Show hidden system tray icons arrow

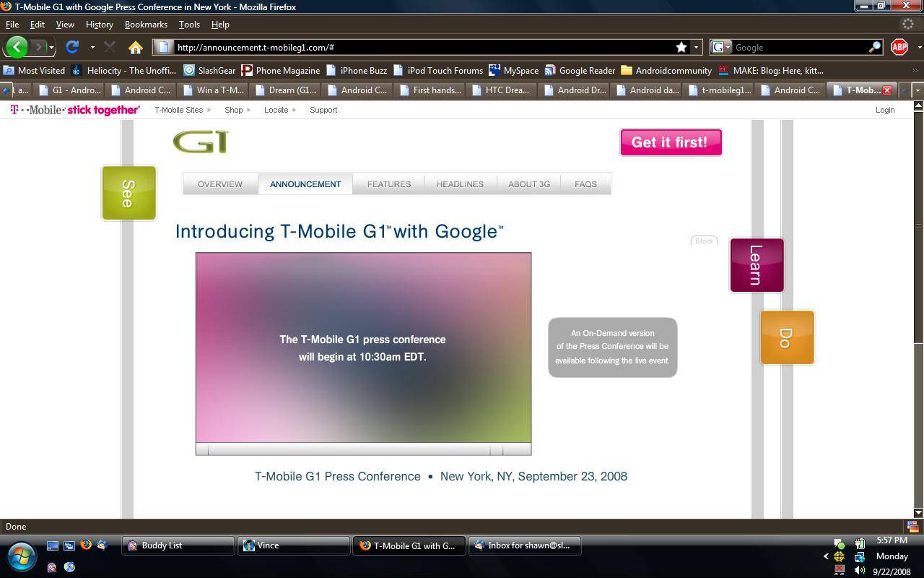pyautogui.click(x=826, y=556)
